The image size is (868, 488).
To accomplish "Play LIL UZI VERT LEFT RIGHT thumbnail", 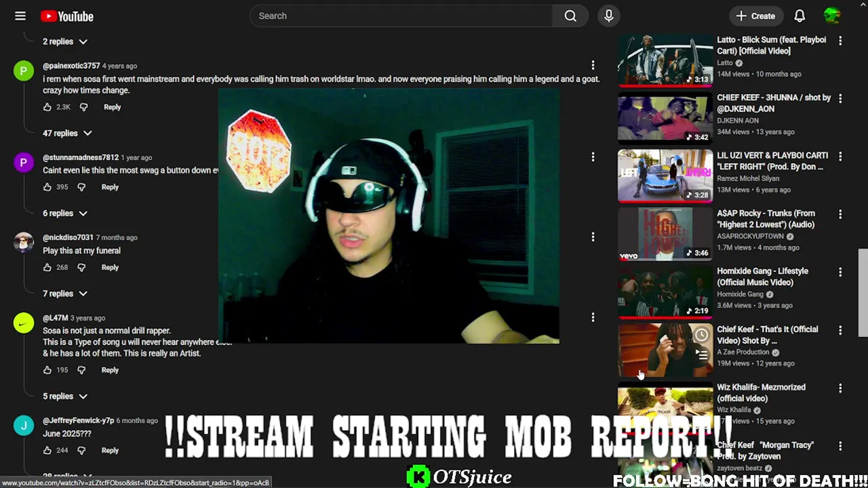I will point(665,176).
